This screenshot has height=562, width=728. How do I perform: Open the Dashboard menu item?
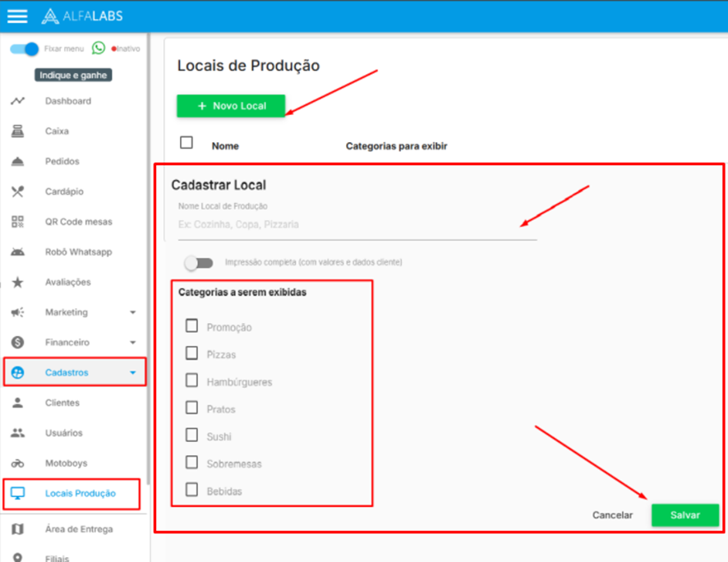68,101
